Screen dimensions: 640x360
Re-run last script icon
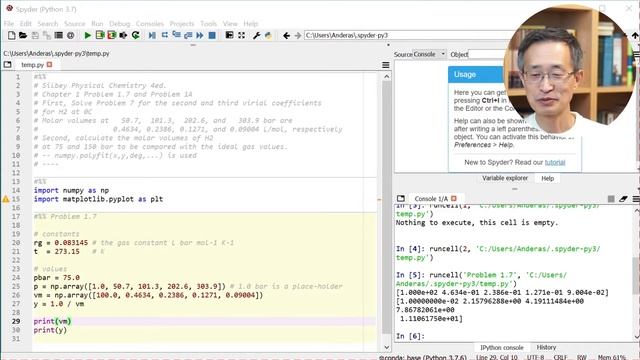click(x=135, y=36)
